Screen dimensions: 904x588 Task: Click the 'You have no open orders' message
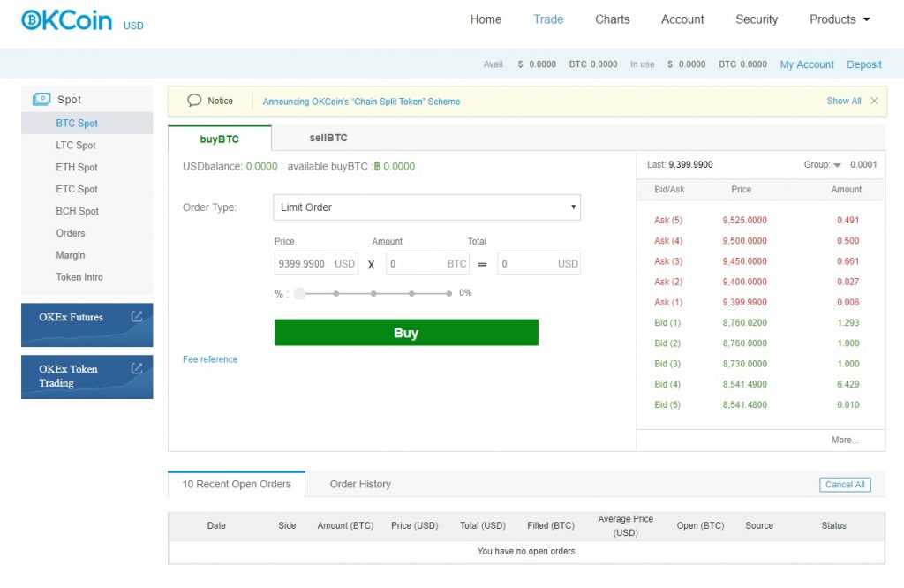[x=526, y=551]
